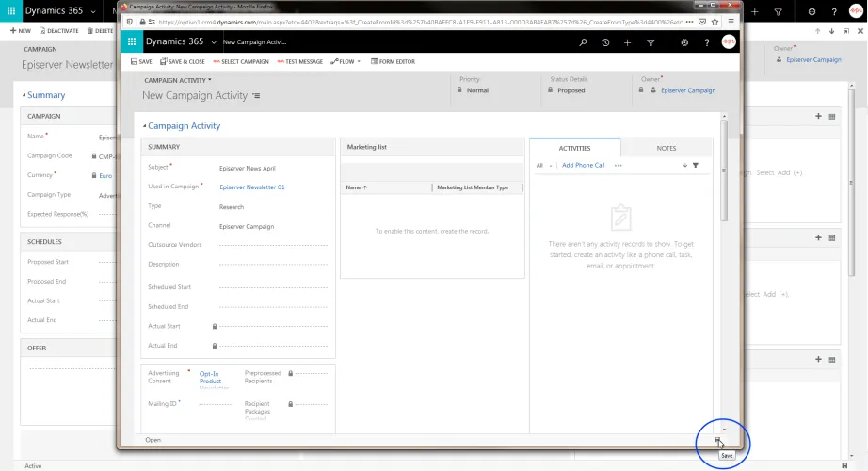868x471 pixels.
Task: Open the Firefox hamburger menu
Action: [731, 22]
